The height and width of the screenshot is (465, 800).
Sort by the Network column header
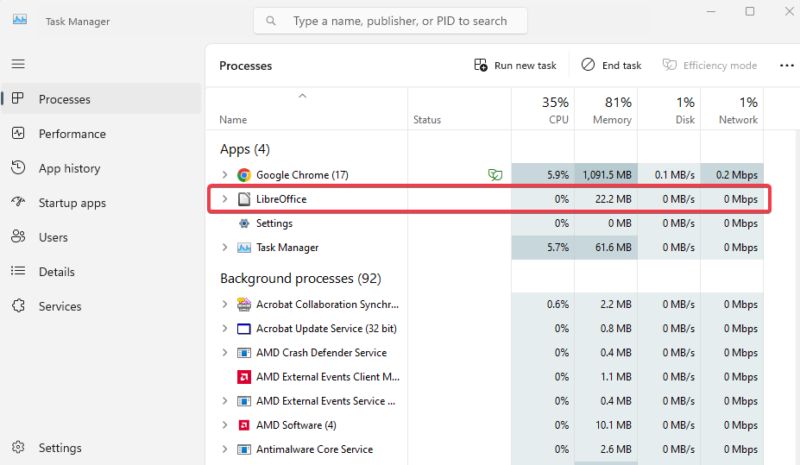(x=732, y=109)
